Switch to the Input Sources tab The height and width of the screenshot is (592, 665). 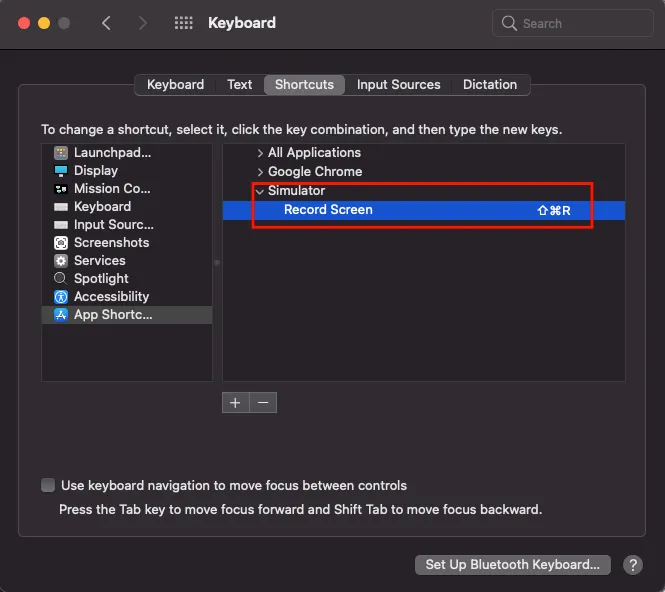pos(398,85)
